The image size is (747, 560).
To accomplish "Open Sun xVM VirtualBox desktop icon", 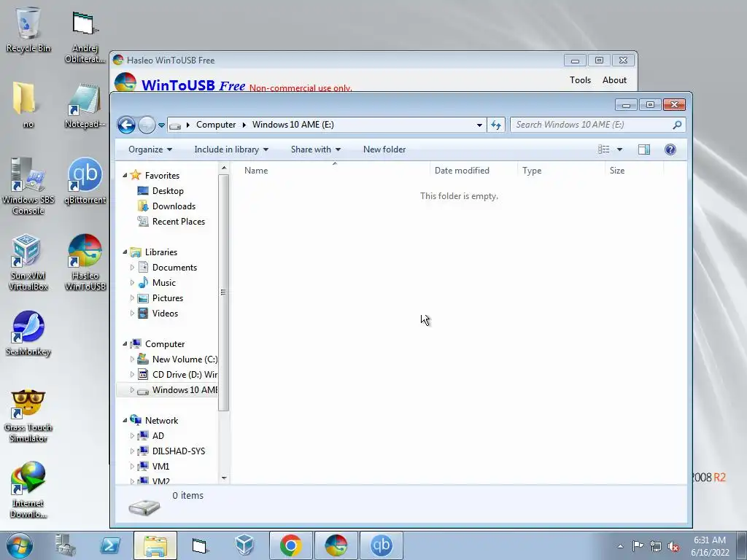I will [28, 262].
